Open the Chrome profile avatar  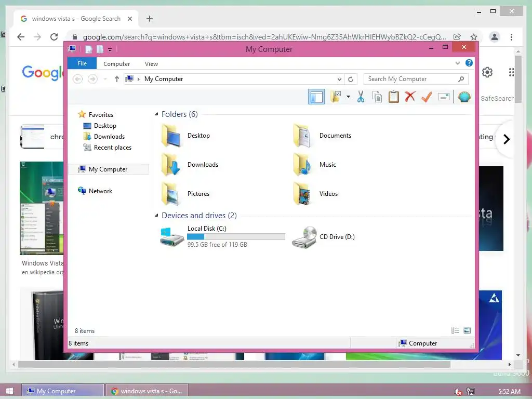[495, 37]
